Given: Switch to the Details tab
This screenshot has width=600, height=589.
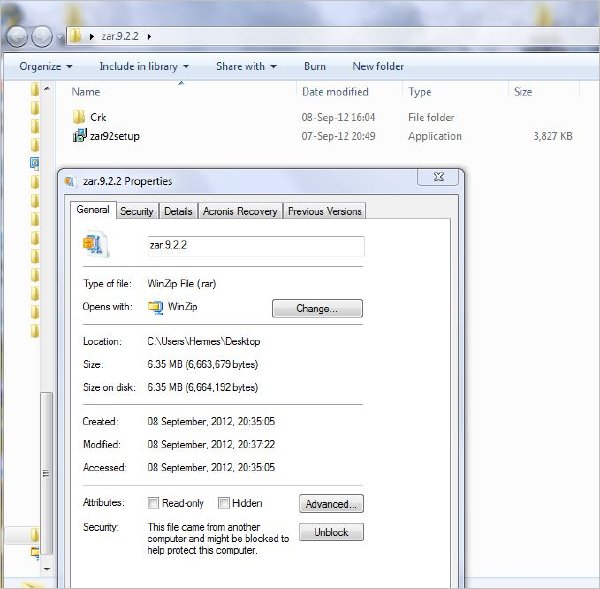Looking at the screenshot, I should (178, 211).
